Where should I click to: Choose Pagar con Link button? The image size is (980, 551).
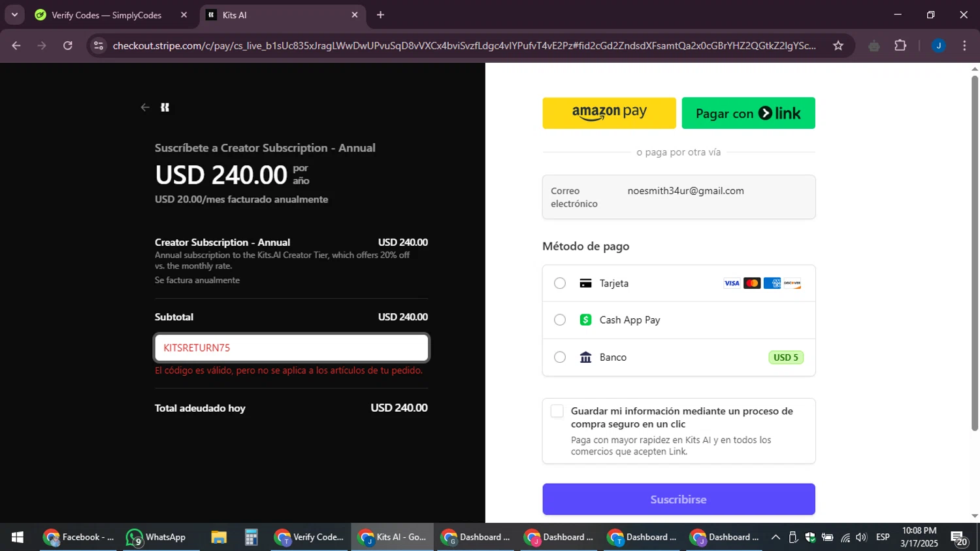(x=748, y=113)
